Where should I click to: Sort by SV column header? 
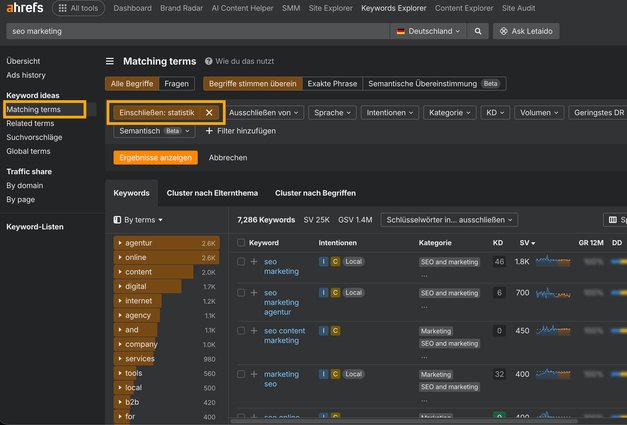pyautogui.click(x=527, y=243)
